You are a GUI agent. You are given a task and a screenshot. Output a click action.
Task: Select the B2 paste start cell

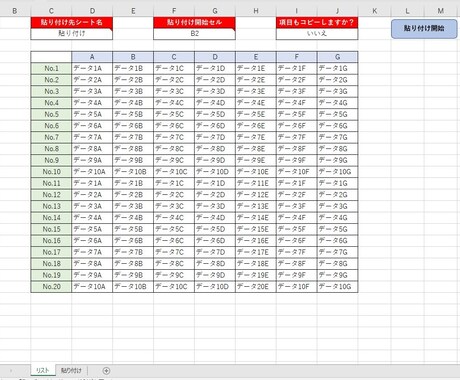tap(194, 34)
